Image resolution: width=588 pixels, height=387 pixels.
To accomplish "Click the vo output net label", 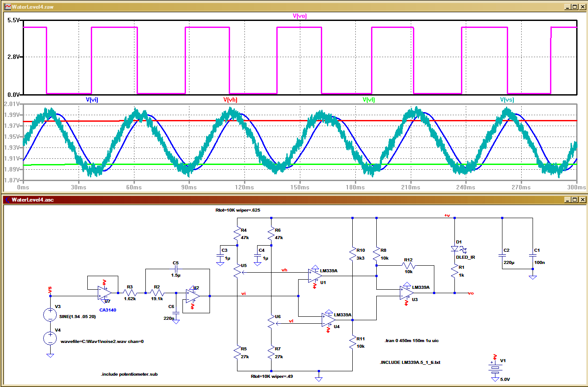I will (471, 293).
